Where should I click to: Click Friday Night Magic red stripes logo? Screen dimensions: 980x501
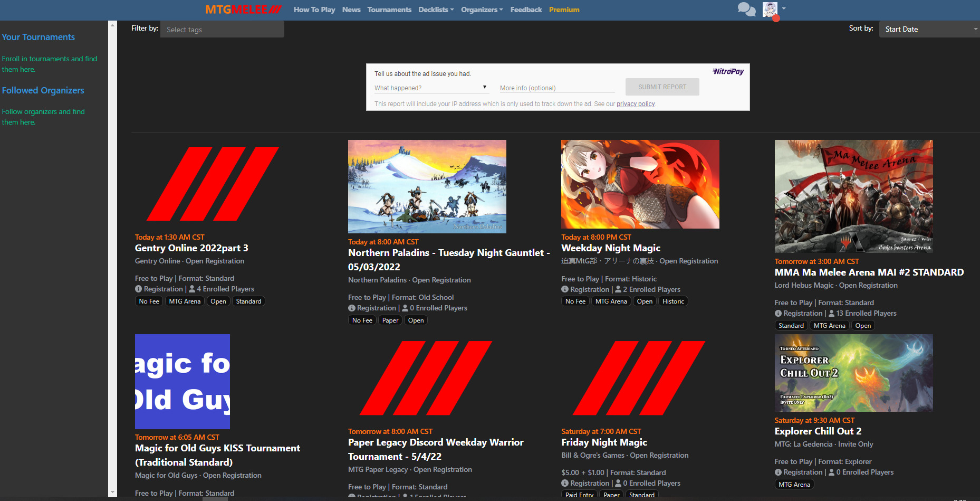click(639, 378)
